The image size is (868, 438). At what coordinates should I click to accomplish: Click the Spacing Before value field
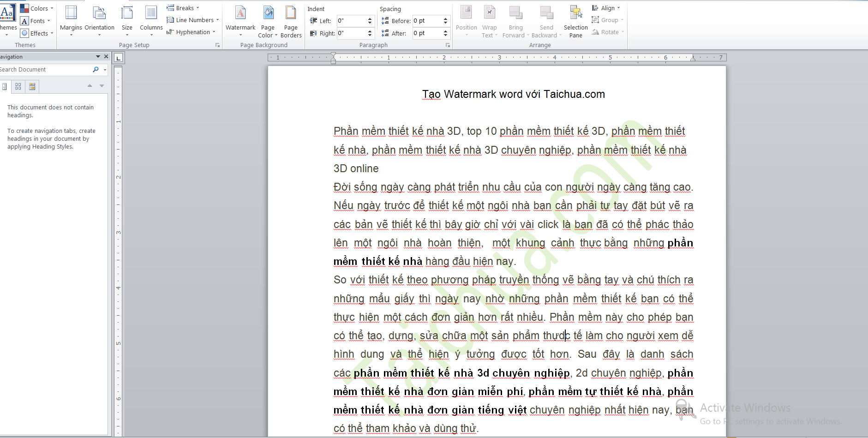tap(427, 21)
